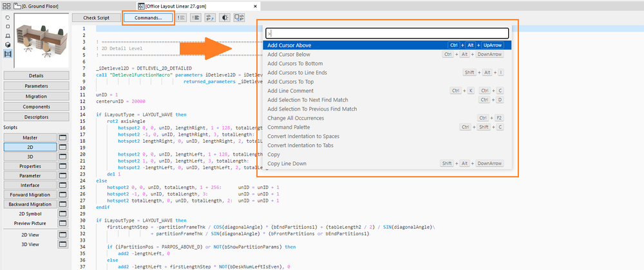Open the Parameters section

tap(36, 85)
